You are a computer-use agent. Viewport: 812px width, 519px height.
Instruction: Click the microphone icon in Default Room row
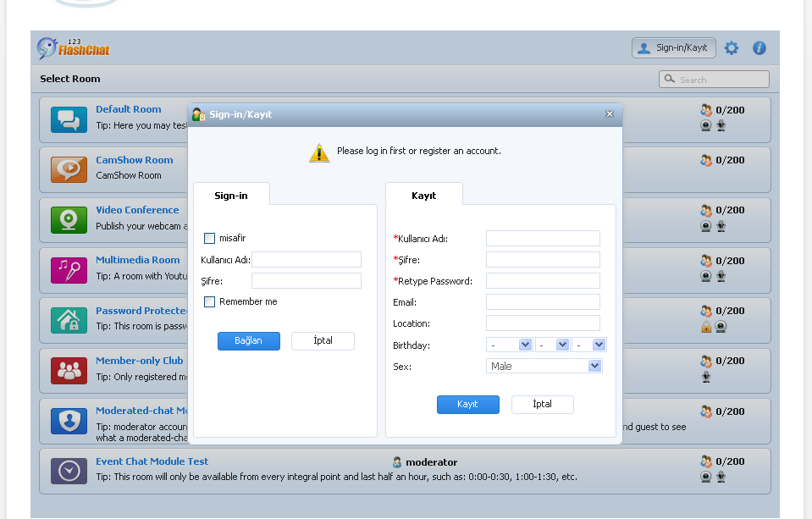coord(721,125)
